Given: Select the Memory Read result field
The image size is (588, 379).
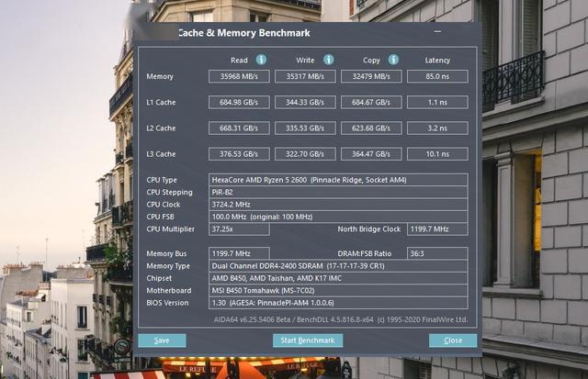Looking at the screenshot, I should pos(239,76).
